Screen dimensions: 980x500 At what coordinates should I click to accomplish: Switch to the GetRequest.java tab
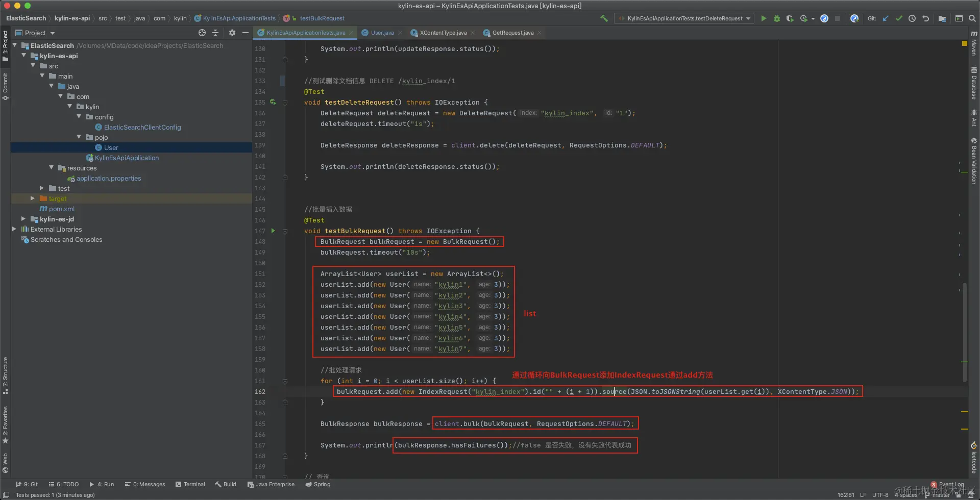(x=512, y=33)
